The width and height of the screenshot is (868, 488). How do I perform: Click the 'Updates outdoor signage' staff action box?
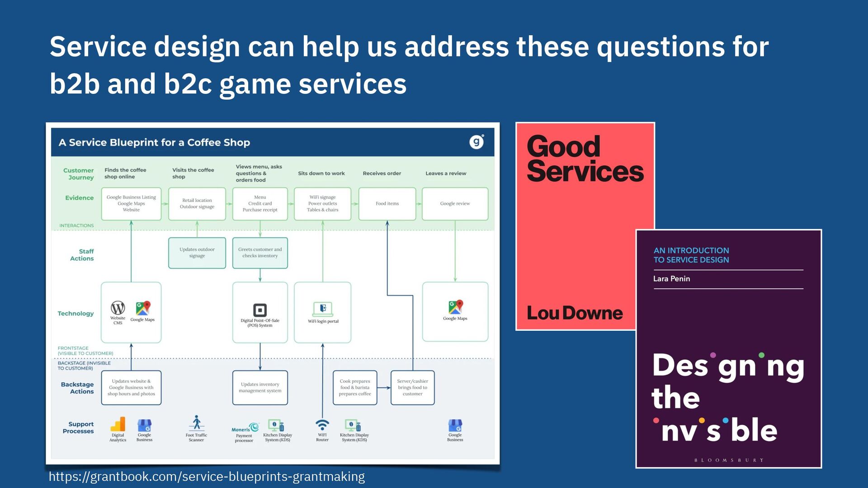click(197, 253)
